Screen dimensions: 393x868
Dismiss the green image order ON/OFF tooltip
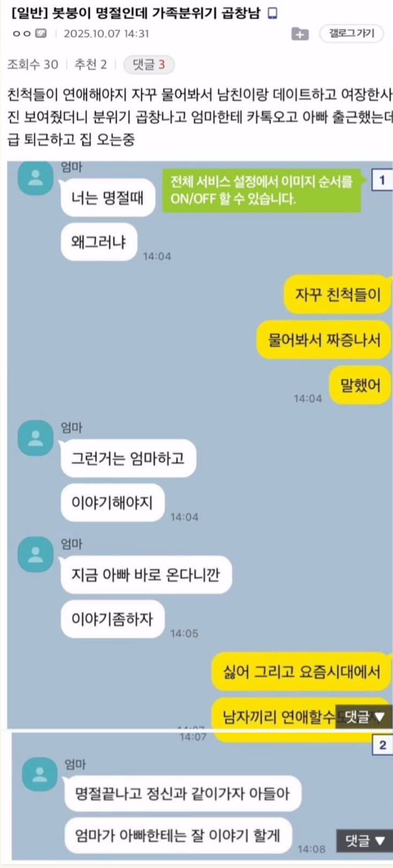coord(262,190)
